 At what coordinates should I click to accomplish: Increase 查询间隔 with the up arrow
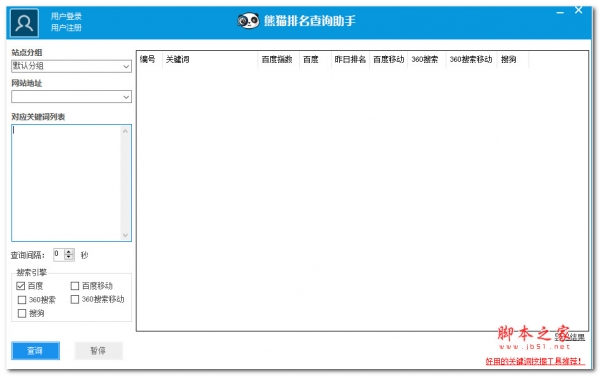pos(69,252)
